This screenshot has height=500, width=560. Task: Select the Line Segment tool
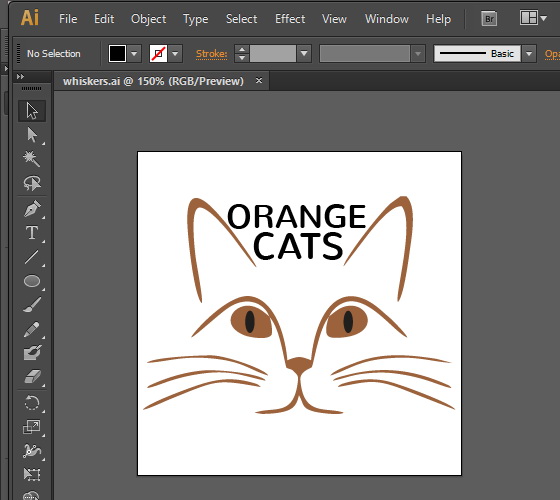pos(32,257)
